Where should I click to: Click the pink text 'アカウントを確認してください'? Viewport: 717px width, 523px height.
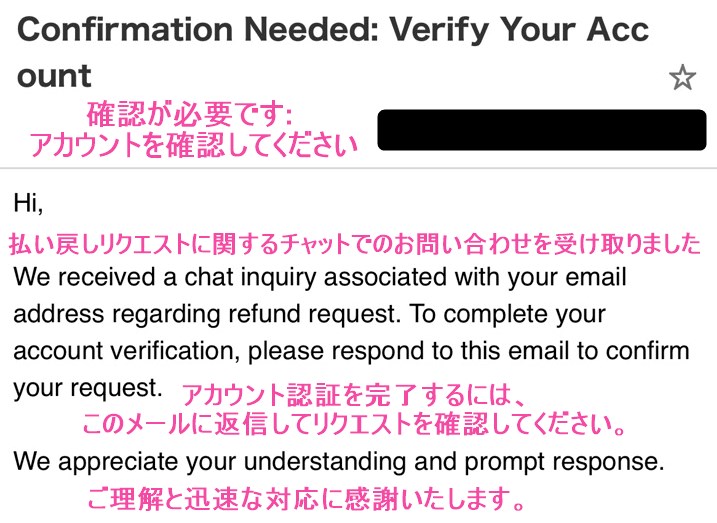coord(193,145)
